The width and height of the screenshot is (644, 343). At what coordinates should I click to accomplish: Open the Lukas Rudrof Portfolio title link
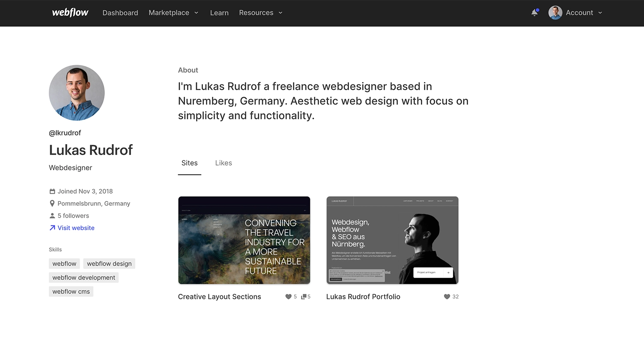(363, 297)
